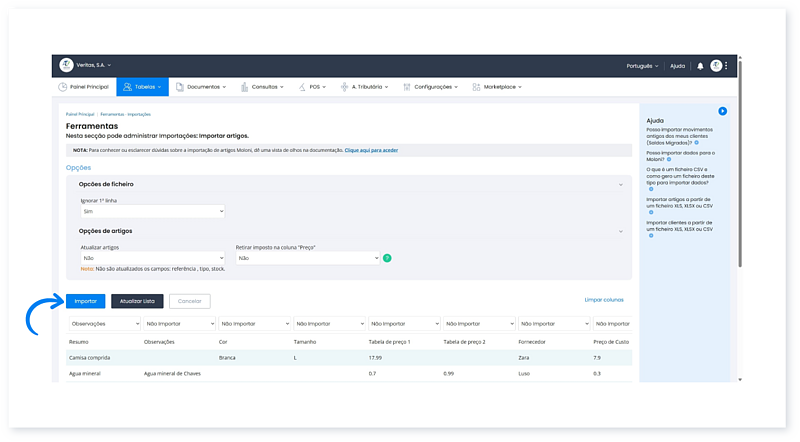Click the Painel Principal dashboard icon
The image size is (800, 442).
coord(66,87)
